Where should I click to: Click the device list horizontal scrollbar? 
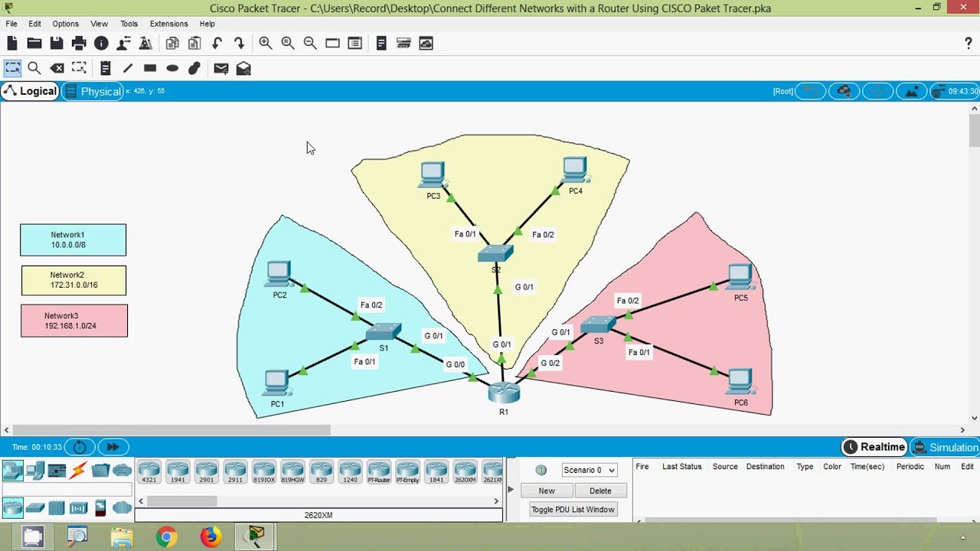click(x=318, y=501)
